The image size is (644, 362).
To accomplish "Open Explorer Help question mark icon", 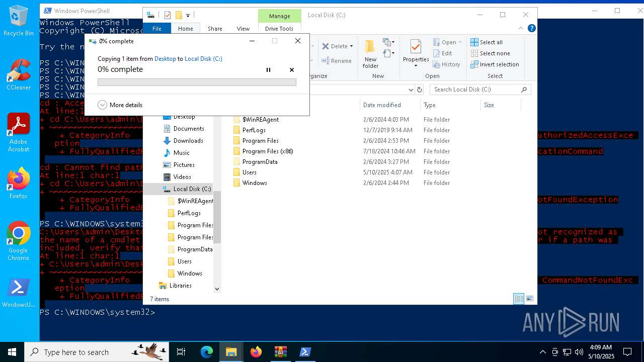I will point(531,29).
